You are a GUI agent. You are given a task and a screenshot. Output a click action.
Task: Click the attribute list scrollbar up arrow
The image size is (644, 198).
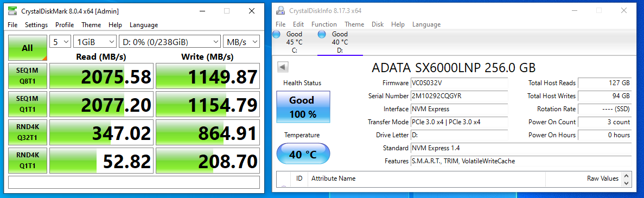click(x=626, y=175)
